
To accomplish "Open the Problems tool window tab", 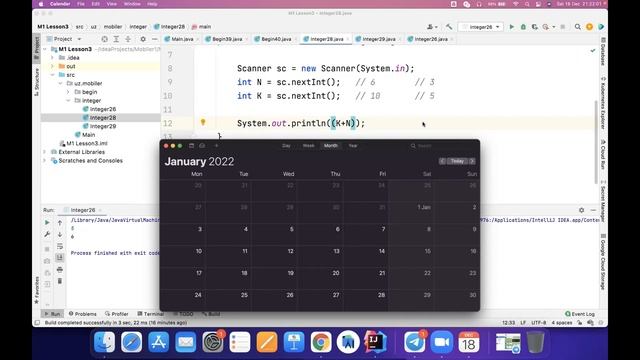I will 83,314.
